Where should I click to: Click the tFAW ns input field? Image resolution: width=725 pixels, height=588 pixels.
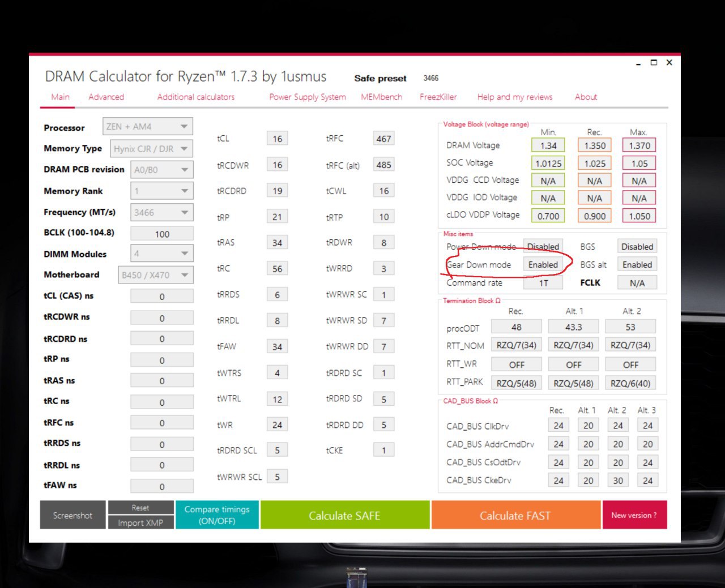(162, 486)
